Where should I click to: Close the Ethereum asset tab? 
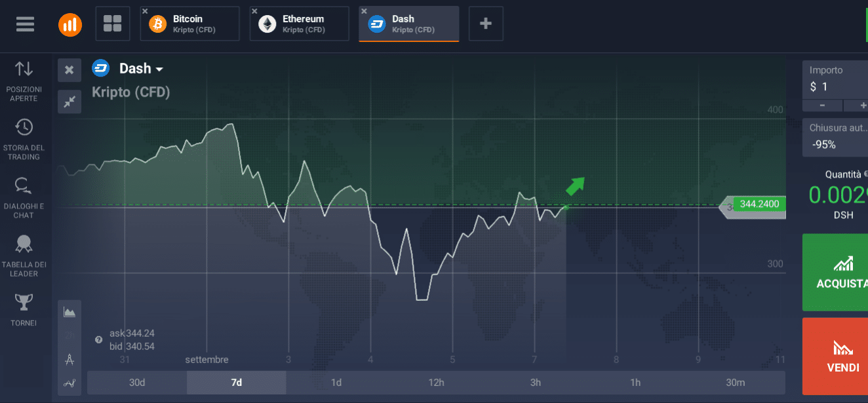(x=255, y=11)
